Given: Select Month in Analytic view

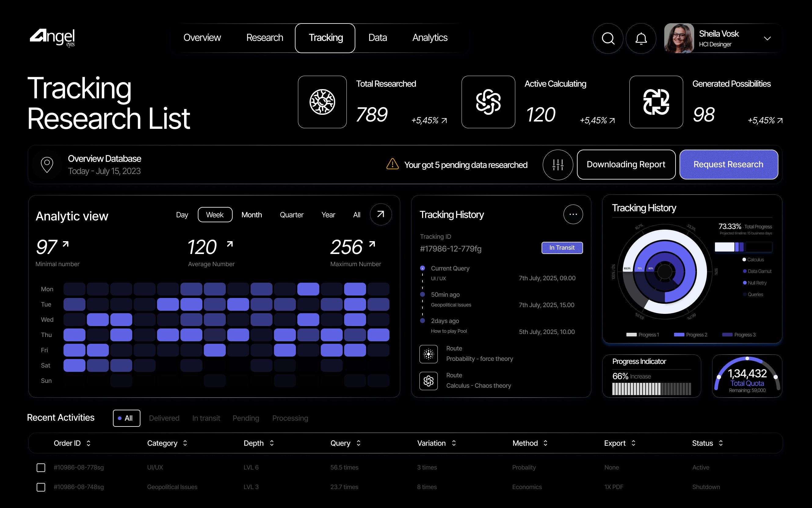Looking at the screenshot, I should click(251, 215).
